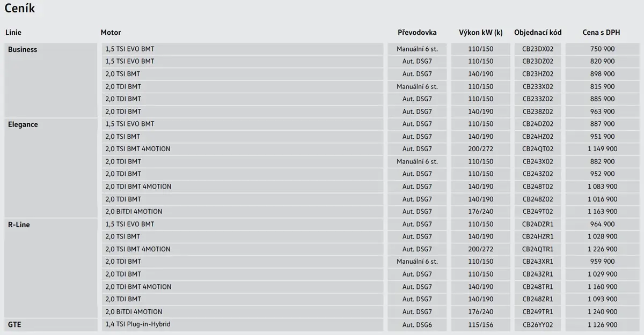Select the GTE line label

pos(14,325)
